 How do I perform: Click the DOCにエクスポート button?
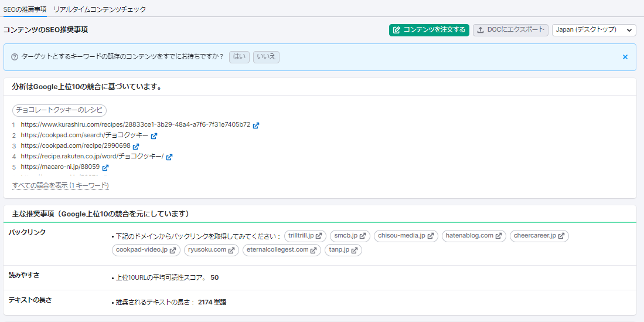click(x=510, y=30)
